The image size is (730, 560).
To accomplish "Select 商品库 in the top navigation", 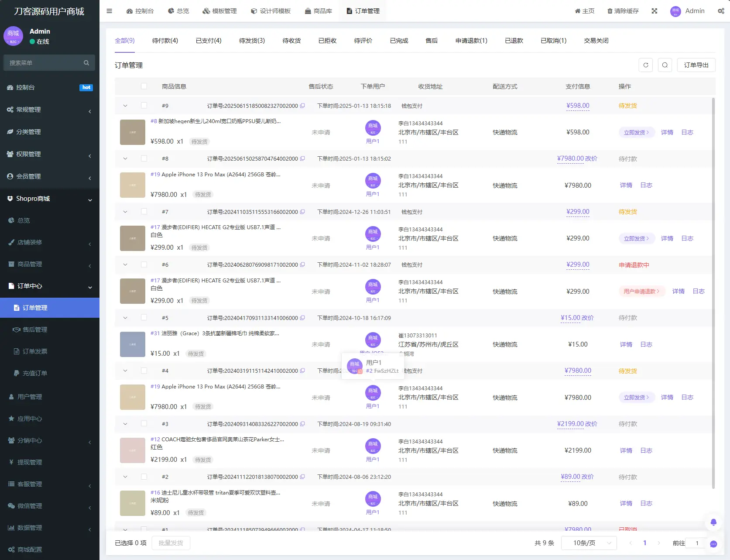I will 319,11.
